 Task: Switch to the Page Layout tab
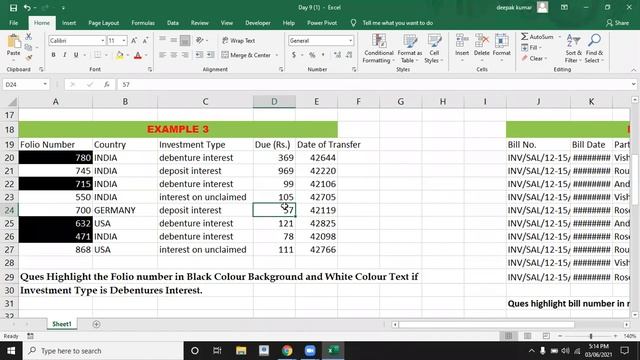[104, 23]
